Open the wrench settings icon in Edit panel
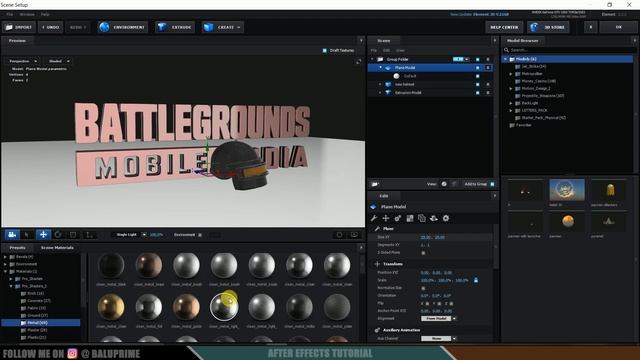Image resolution: width=640 pixels, height=360 pixels. pos(373,218)
